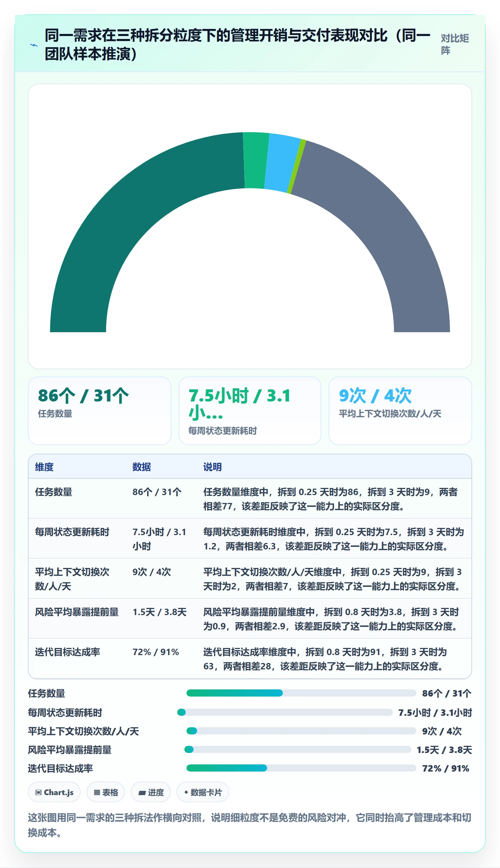Click the 平均上下文切换次数/人/天 progress bar
The image size is (500, 868).
[301, 731]
